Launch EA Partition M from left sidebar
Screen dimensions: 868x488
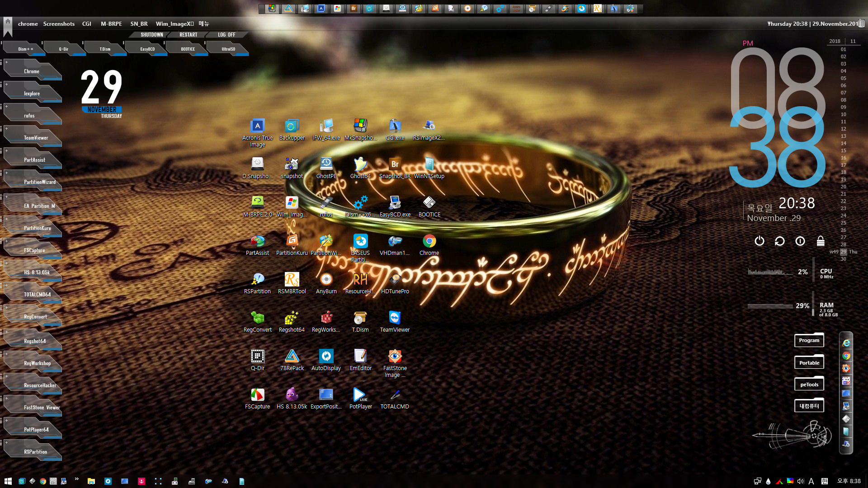pyautogui.click(x=32, y=206)
